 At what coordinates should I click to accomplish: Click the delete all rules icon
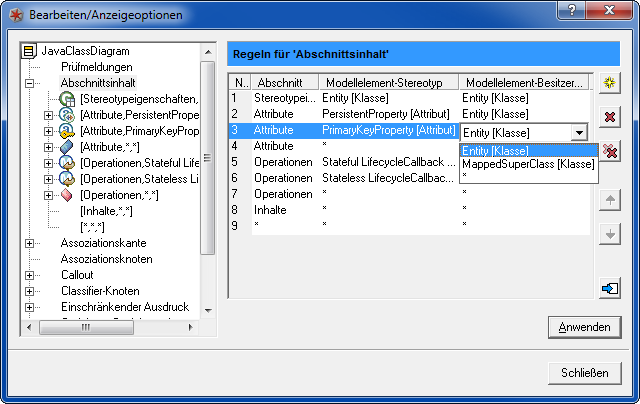coord(609,151)
